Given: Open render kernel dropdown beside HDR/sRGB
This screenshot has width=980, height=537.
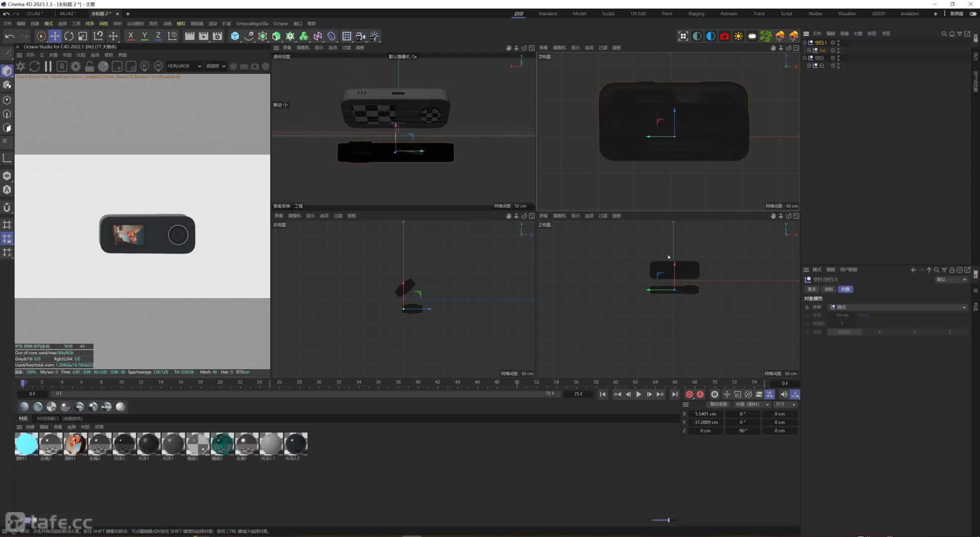Looking at the screenshot, I should (x=216, y=66).
